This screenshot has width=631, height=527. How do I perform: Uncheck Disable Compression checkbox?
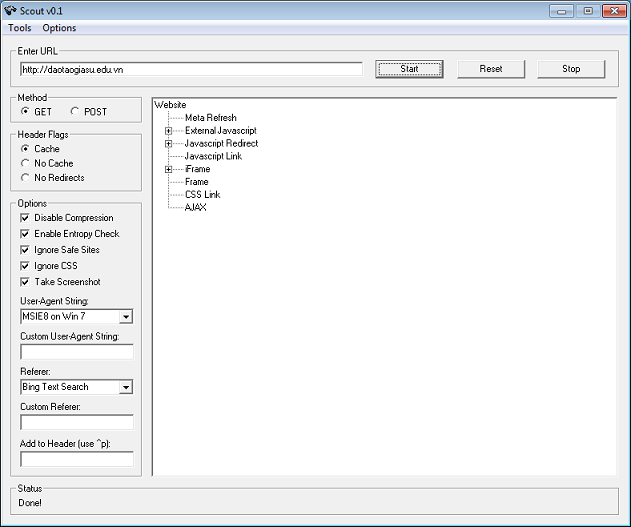(26, 218)
